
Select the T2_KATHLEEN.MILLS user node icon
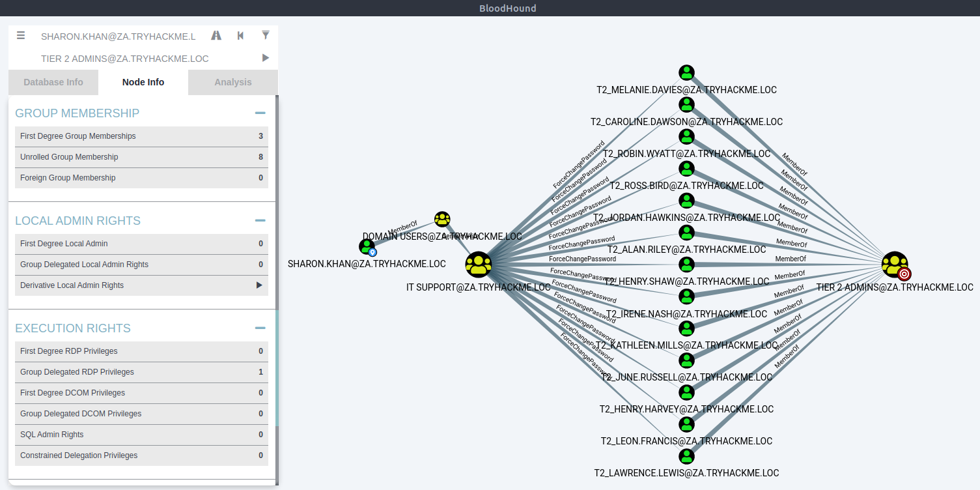(x=686, y=328)
